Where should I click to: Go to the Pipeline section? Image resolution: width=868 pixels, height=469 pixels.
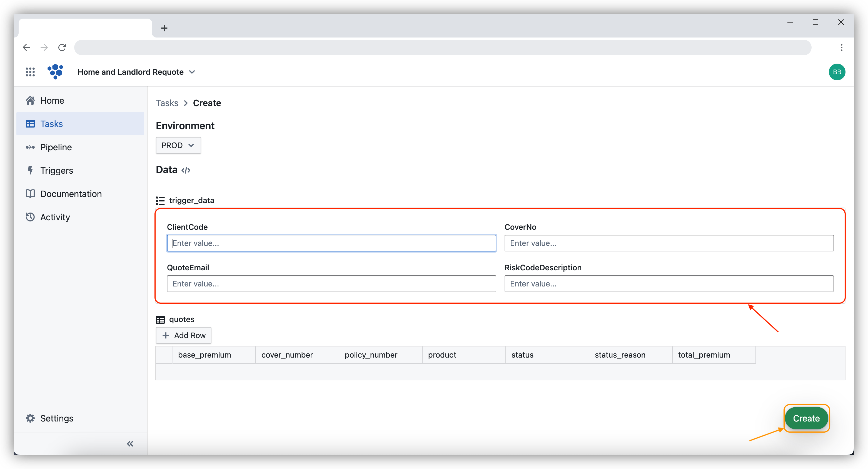pos(56,147)
